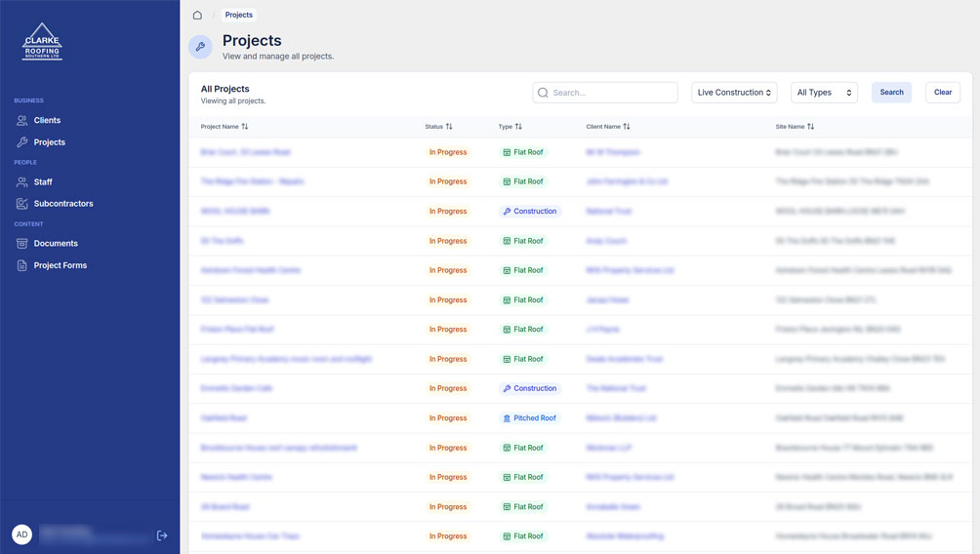
Task: Open the Live Construction status dropdown
Action: click(x=734, y=93)
